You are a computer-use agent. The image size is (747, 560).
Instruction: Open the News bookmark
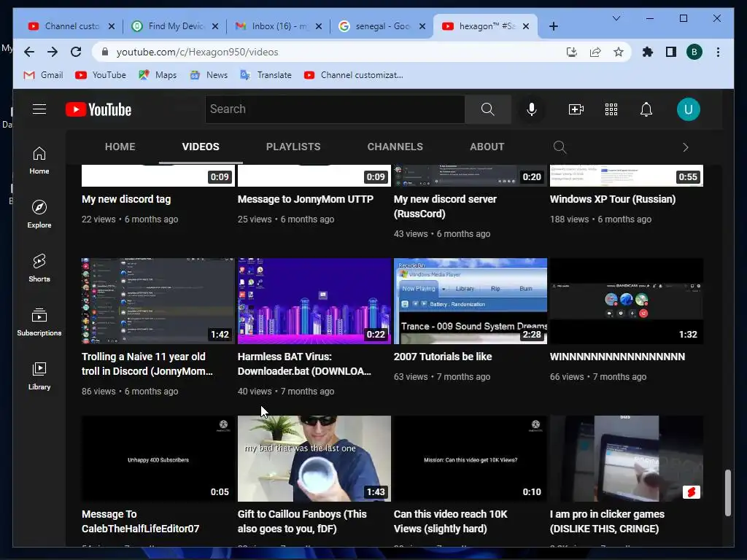coord(209,75)
